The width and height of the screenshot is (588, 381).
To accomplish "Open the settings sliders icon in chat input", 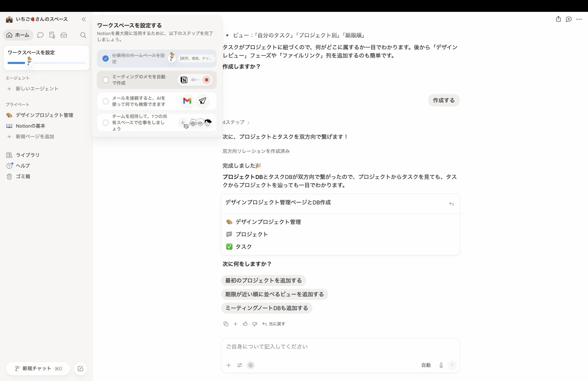I will (x=240, y=365).
